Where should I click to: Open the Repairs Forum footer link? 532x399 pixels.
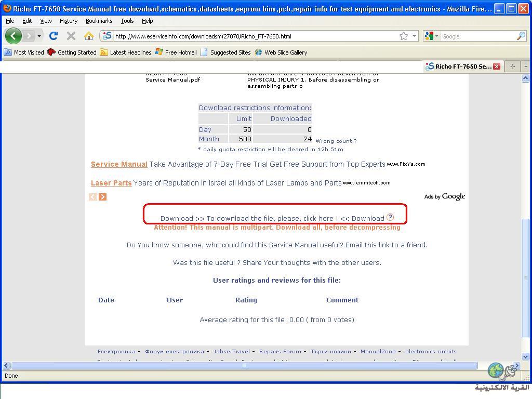click(280, 352)
